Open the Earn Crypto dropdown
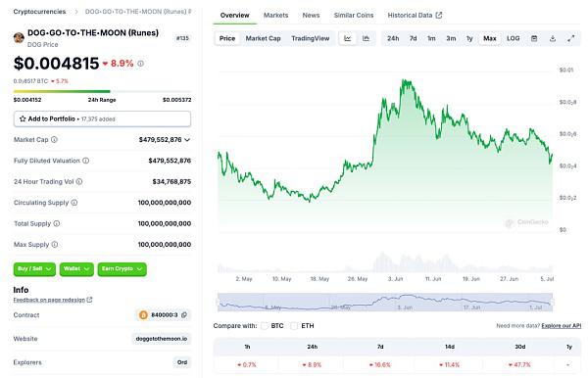Viewport: 588px width, 378px height. [122, 269]
